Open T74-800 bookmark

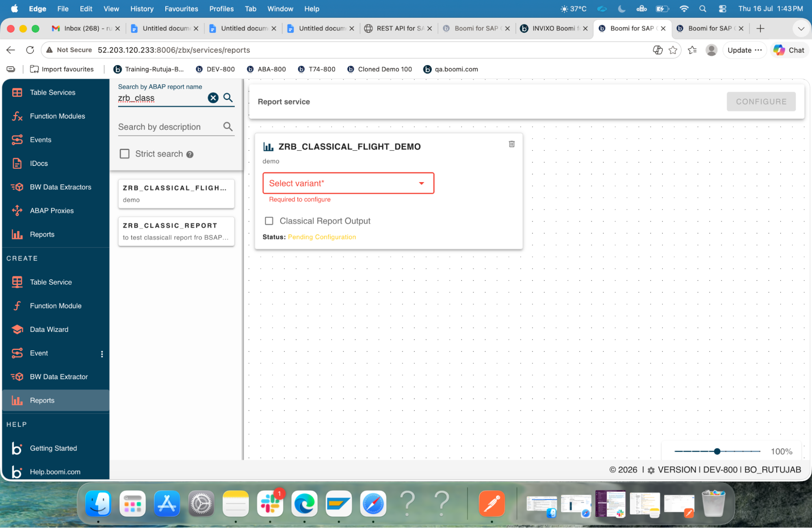[316, 70]
